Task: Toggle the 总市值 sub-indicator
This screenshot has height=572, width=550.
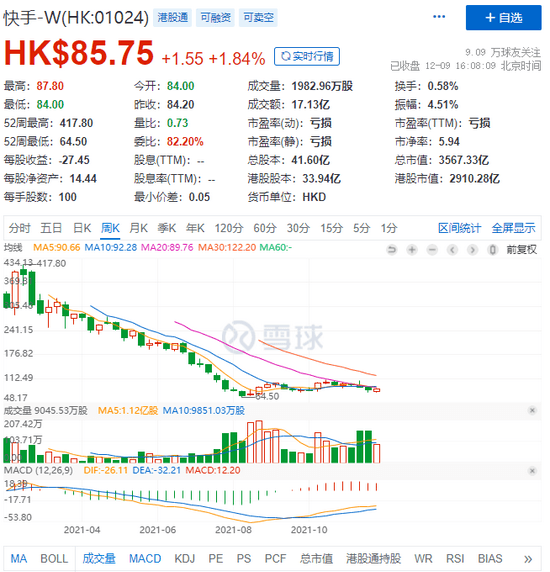Action: [x=316, y=559]
